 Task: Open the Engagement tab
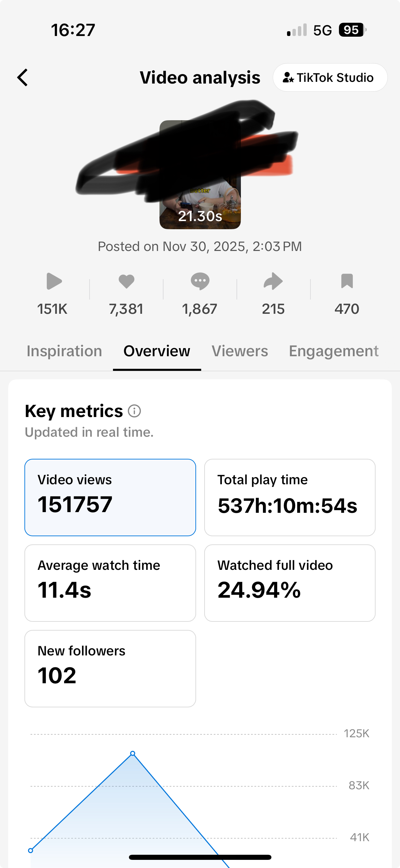point(334,351)
